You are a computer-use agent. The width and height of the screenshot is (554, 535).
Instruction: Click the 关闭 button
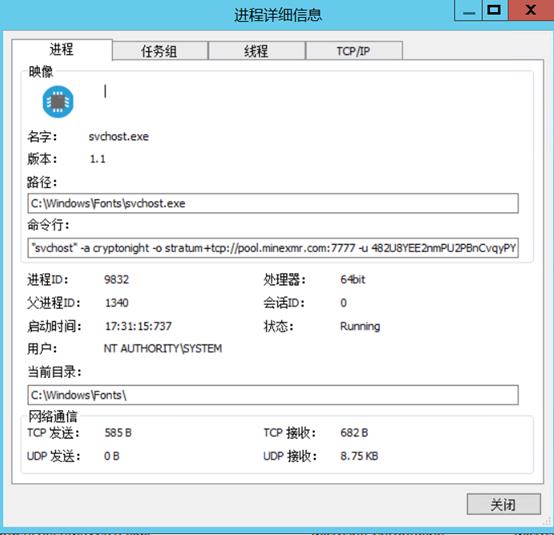click(503, 504)
